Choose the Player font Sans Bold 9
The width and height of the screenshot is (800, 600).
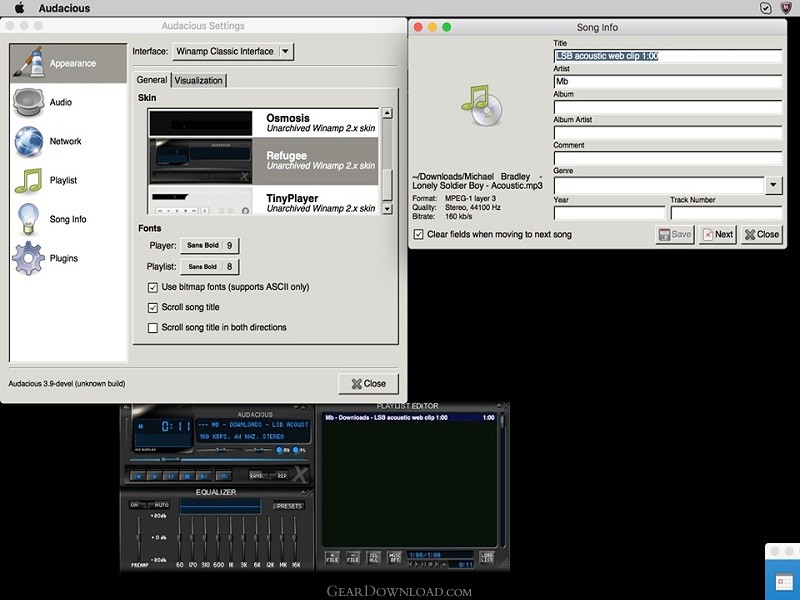(210, 245)
